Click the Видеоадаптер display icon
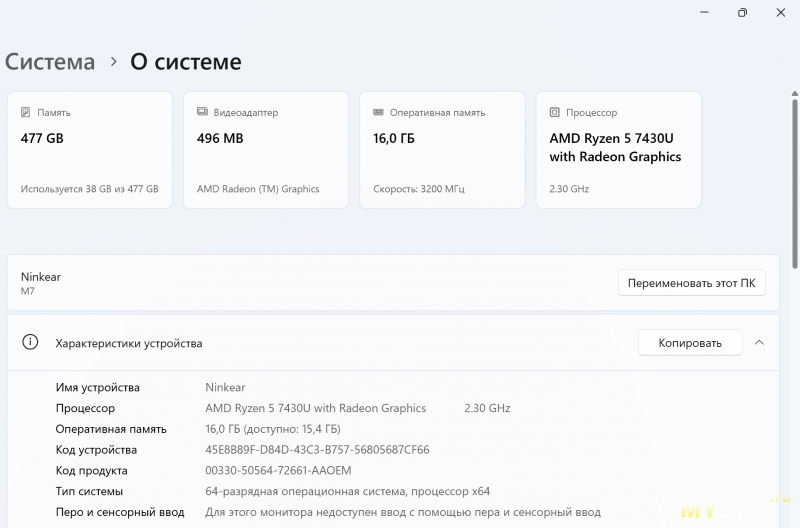Screen dimensions: 800x528 pyautogui.click(x=202, y=113)
